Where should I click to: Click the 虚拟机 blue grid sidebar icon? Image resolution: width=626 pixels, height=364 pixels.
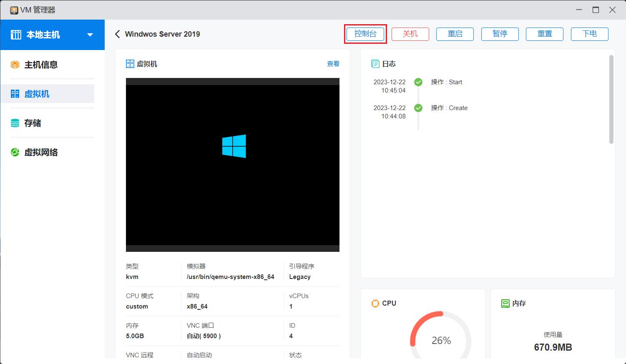(x=15, y=94)
